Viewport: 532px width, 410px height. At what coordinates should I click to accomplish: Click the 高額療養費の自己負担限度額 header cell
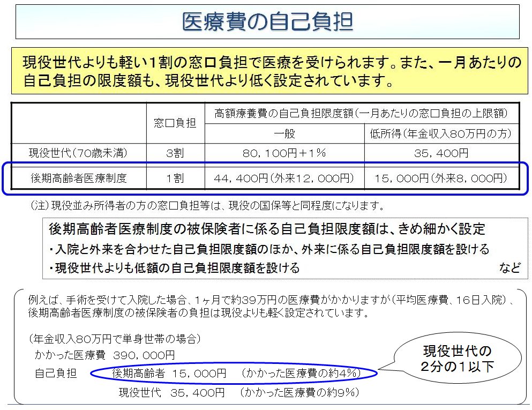pyautogui.click(x=361, y=113)
